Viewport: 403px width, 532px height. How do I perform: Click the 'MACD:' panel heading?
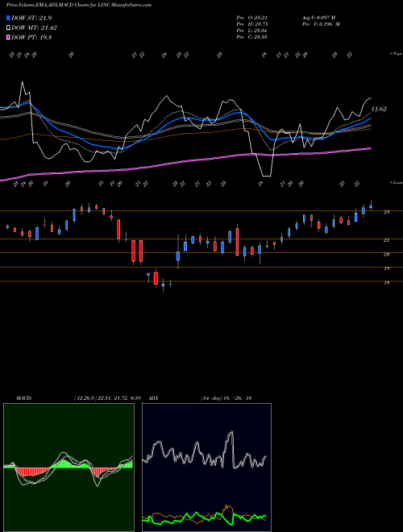pos(24,398)
